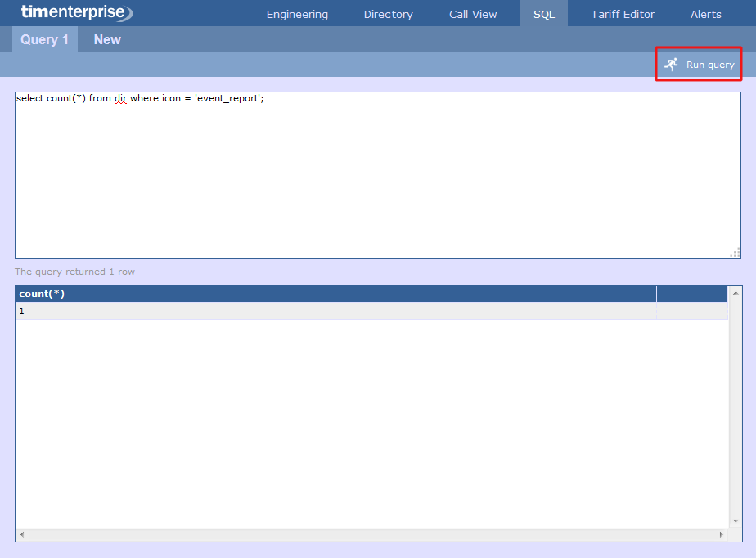
Task: Navigate to Call View
Action: pyautogui.click(x=473, y=14)
